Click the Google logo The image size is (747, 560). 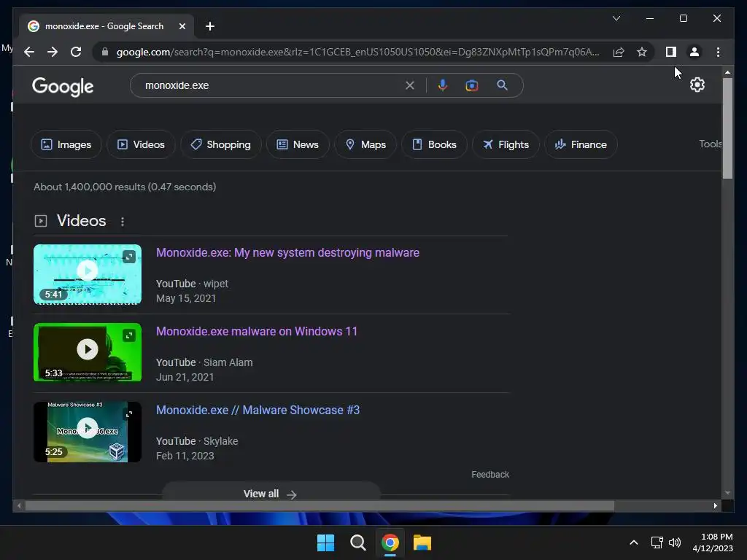[x=63, y=86]
